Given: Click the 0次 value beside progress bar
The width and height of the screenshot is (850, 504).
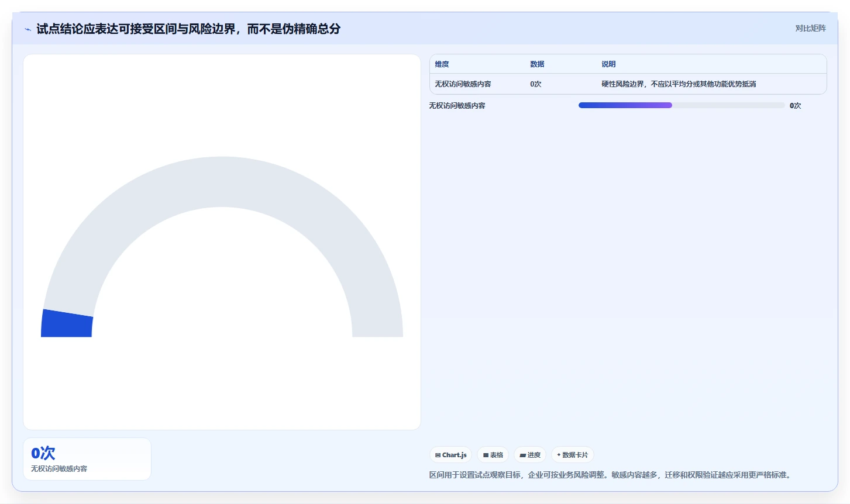Looking at the screenshot, I should (x=795, y=106).
